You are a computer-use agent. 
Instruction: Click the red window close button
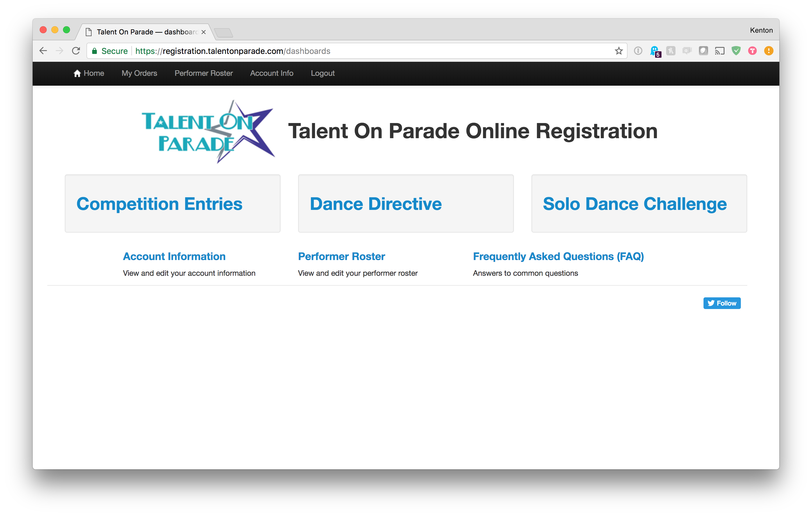[x=43, y=30]
